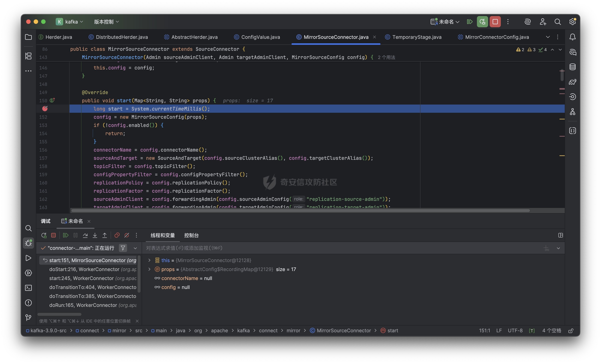Switch to AbstractHerder.java tab

191,37
